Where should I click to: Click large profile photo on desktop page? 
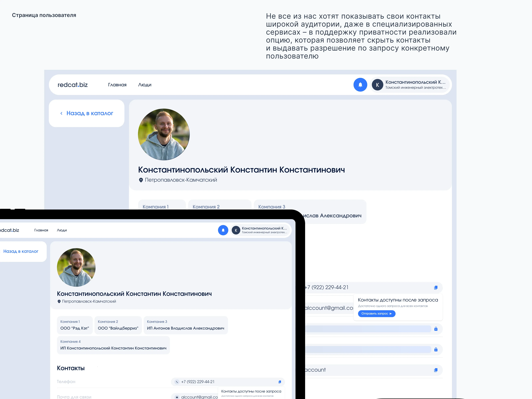164,134
